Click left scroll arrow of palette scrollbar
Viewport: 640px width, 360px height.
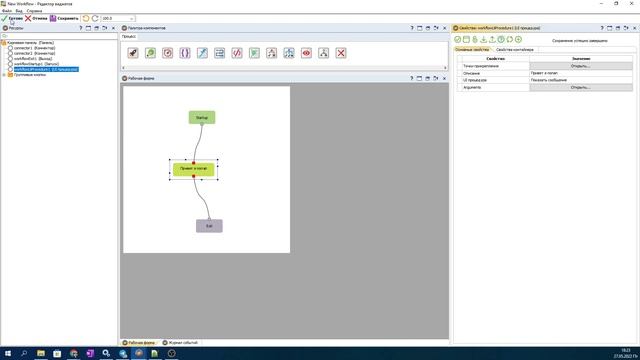click(124, 68)
